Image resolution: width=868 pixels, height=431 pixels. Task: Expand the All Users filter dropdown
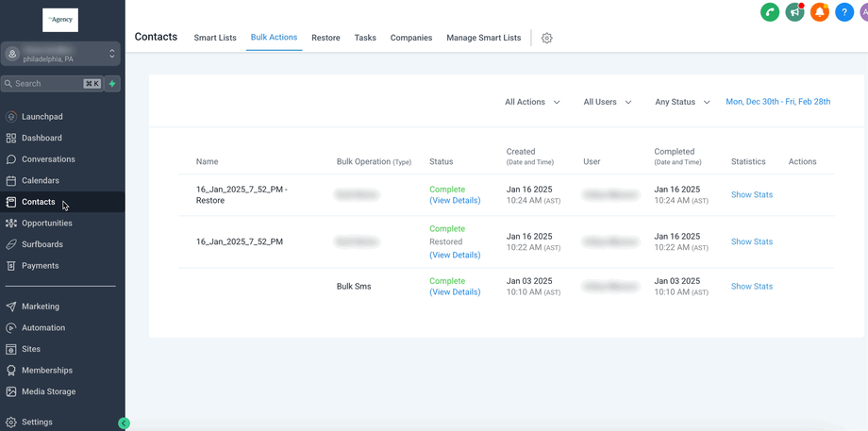click(x=607, y=102)
